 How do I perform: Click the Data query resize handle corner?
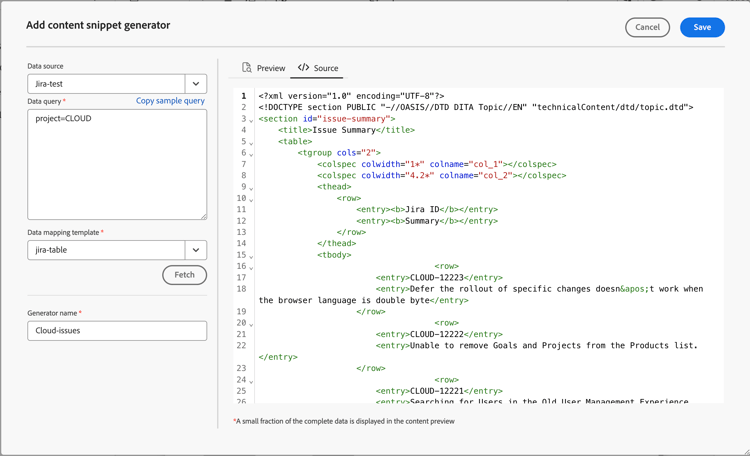click(x=204, y=216)
